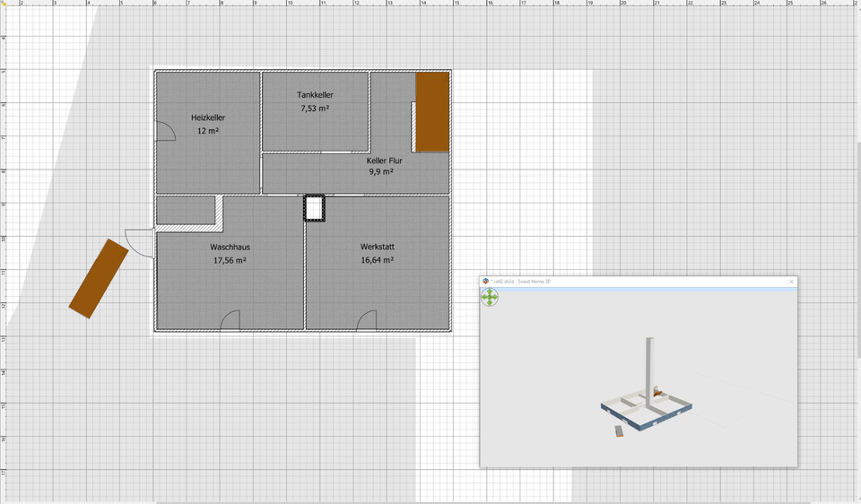The width and height of the screenshot is (861, 504).
Task: Pick the Werkstatt room label
Action: click(378, 247)
